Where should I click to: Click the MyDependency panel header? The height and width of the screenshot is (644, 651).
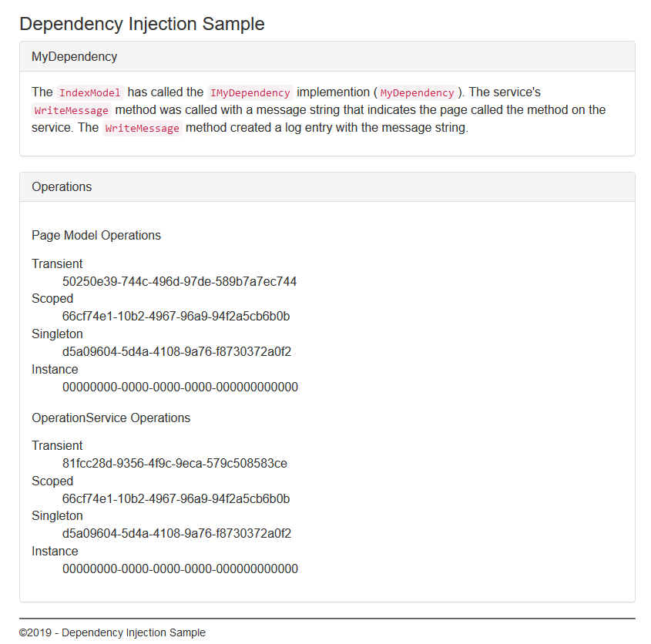[x=75, y=56]
